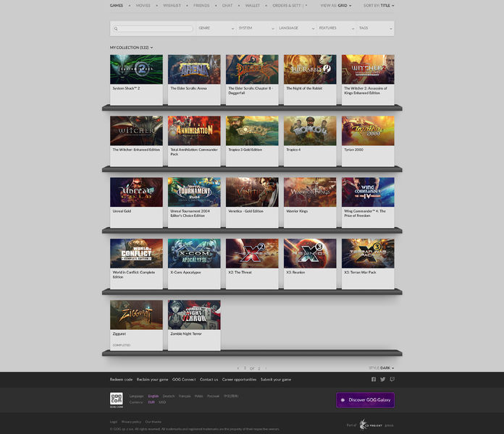Open the Tyrian 2000 cover
The height and width of the screenshot is (434, 504).
tap(368, 131)
